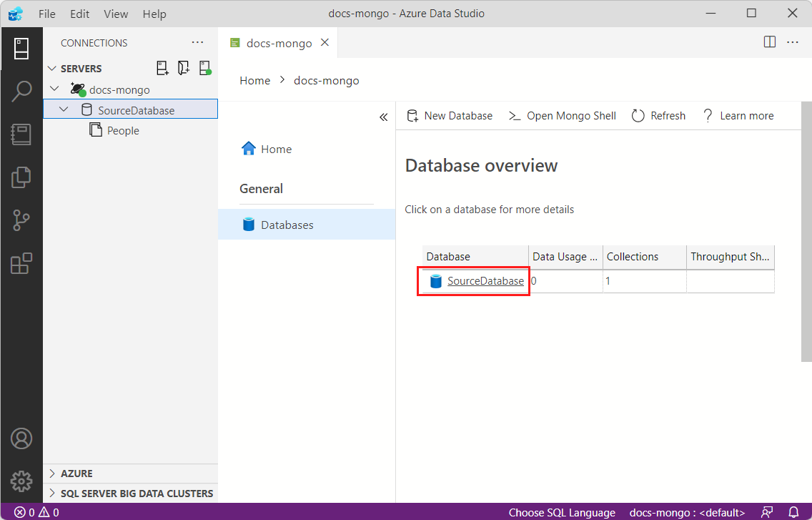Open the SourceDatabase link in table
This screenshot has width=812, height=520.
[485, 281]
